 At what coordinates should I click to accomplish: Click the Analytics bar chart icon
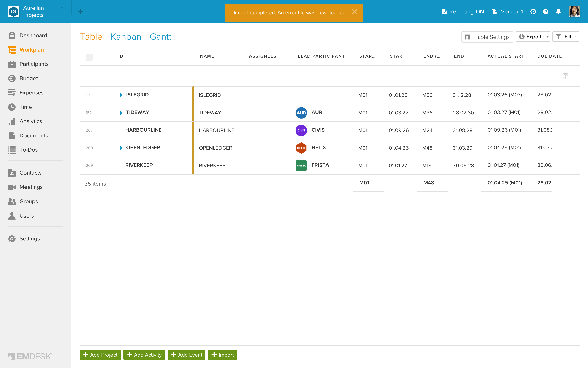[12, 121]
